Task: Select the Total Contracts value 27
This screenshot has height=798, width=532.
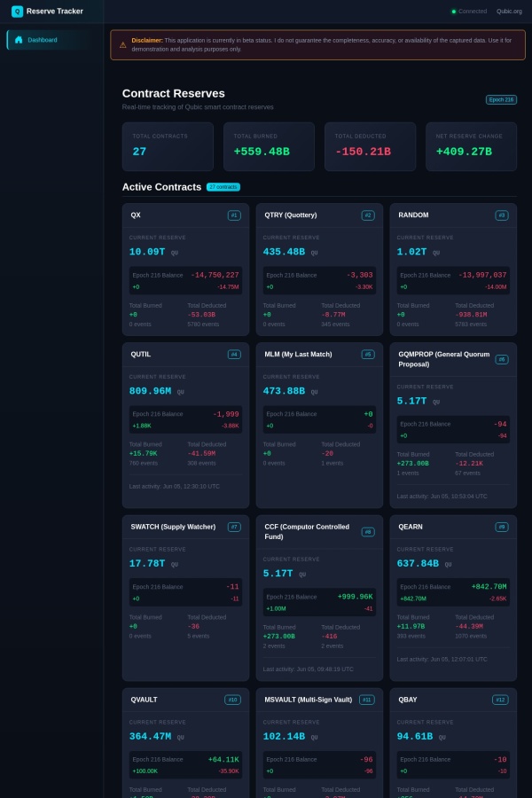Action: 139,152
